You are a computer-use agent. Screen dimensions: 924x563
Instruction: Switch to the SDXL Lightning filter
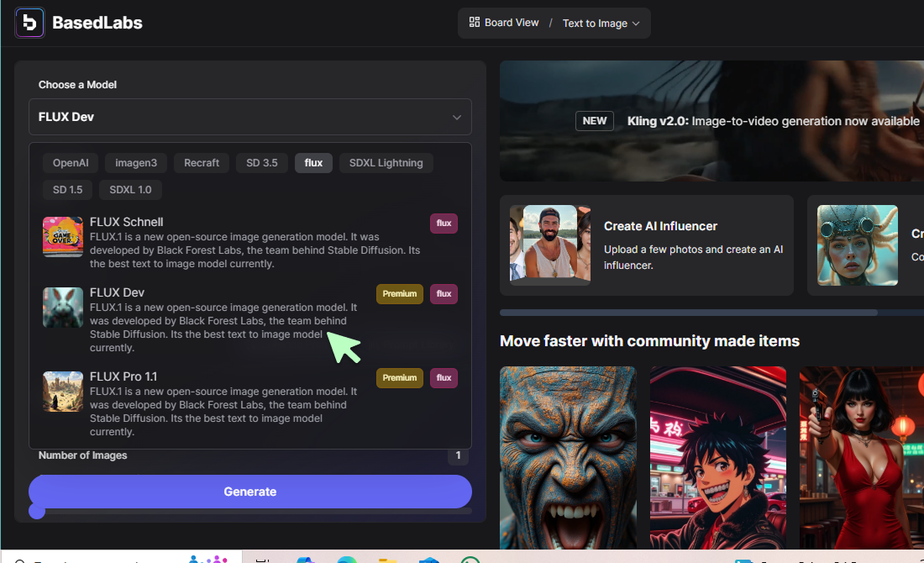click(x=386, y=163)
